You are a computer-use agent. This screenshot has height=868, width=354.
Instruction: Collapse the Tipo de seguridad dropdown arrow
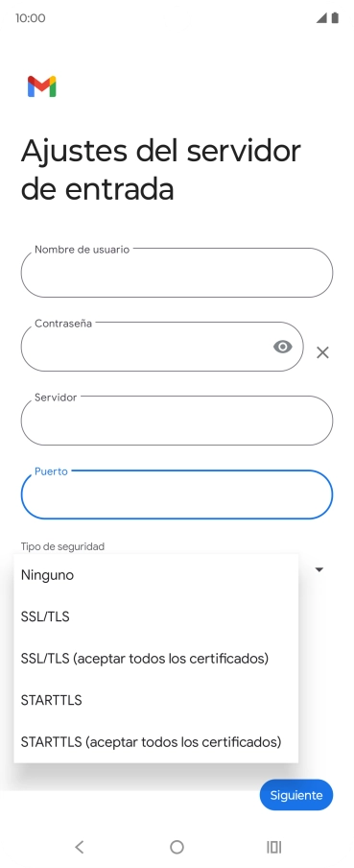(x=319, y=569)
